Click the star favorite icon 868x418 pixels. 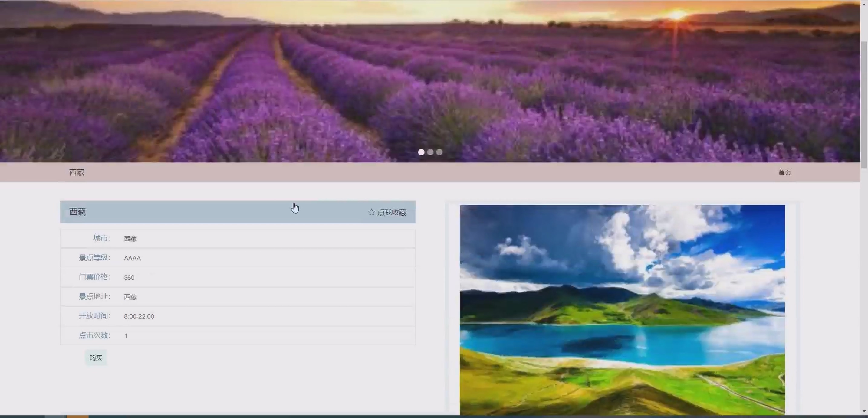pyautogui.click(x=371, y=212)
